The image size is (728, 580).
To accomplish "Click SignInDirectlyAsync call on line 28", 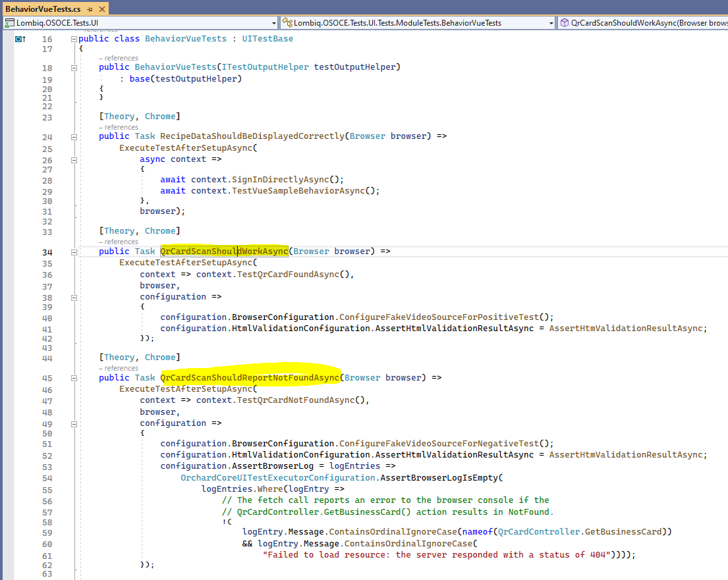I will (x=281, y=180).
